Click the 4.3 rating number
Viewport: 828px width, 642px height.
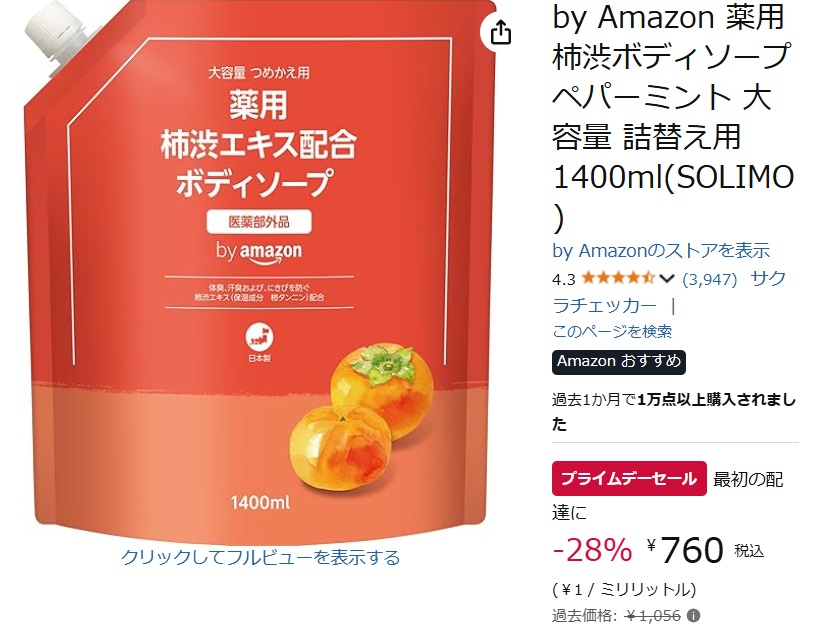(563, 279)
